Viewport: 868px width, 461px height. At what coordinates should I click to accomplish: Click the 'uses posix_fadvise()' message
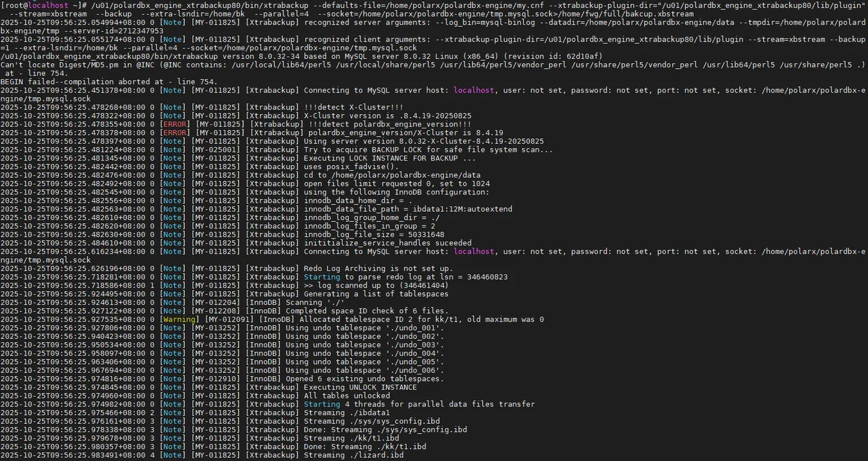(352, 167)
